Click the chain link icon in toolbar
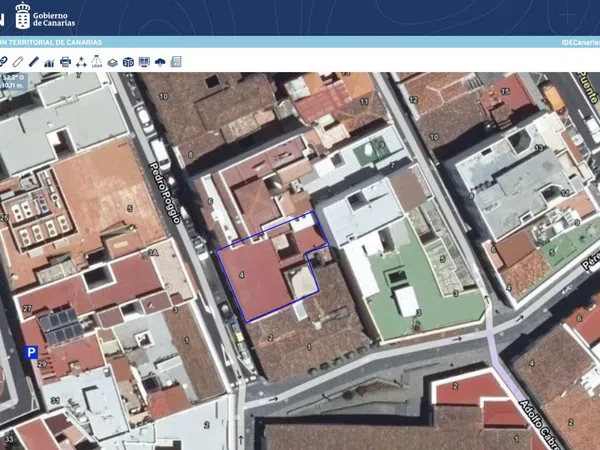 3,62
